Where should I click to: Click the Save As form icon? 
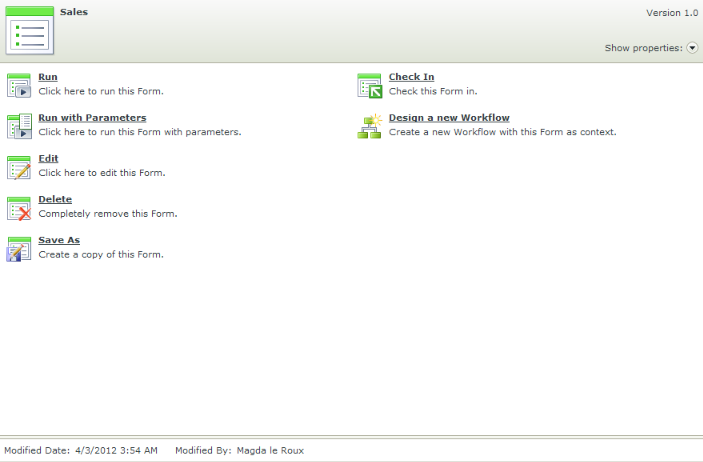[x=18, y=249]
